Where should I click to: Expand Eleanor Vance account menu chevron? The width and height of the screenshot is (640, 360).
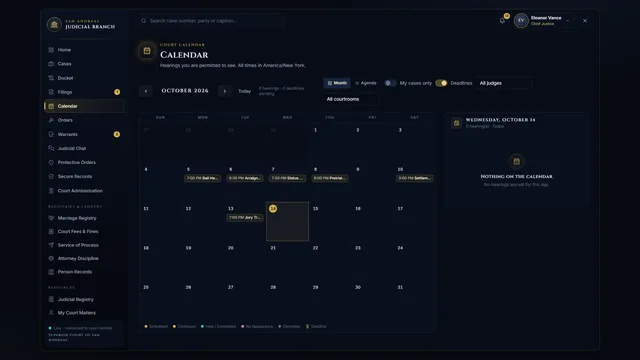click(568, 21)
